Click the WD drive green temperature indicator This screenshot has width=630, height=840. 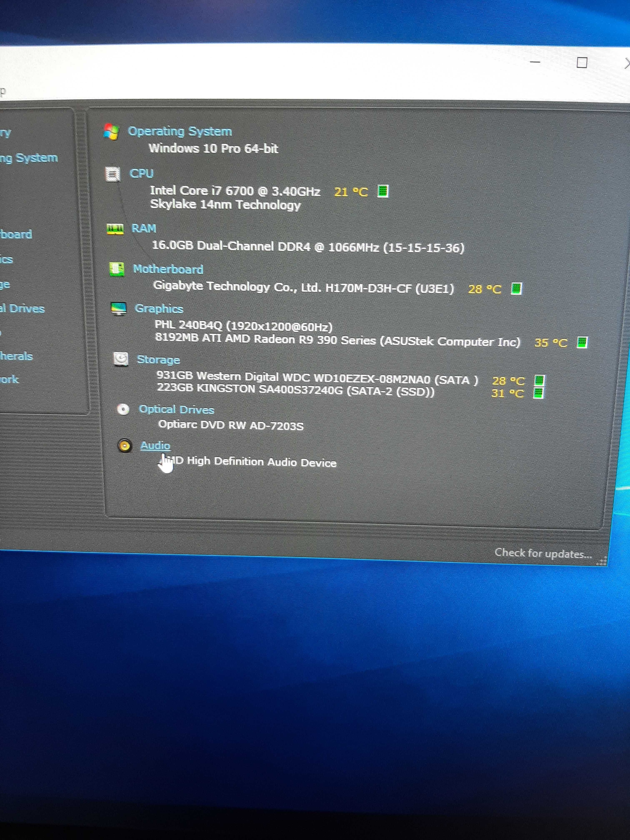[539, 380]
